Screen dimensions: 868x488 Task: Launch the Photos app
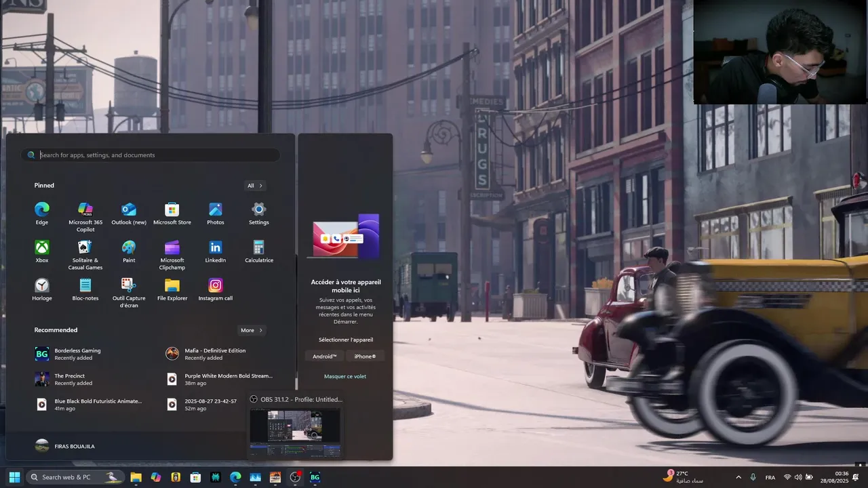(x=216, y=213)
